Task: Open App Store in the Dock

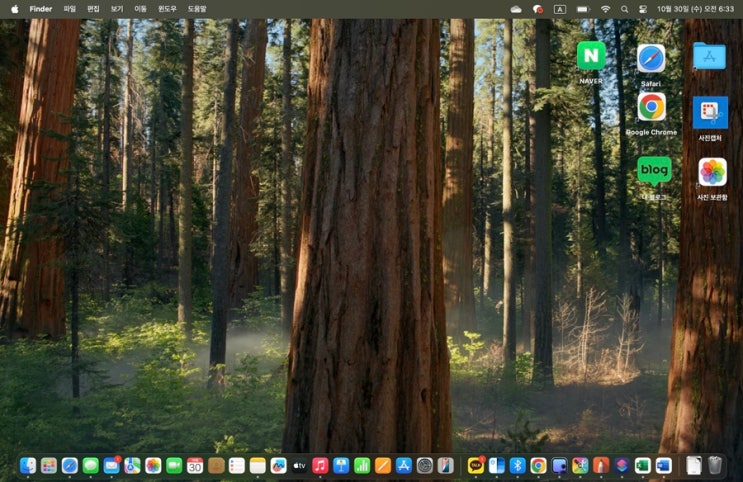Action: click(403, 466)
